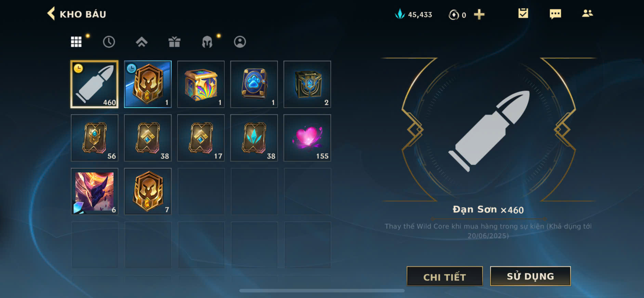Open the helmet champion filter tab

click(207, 42)
